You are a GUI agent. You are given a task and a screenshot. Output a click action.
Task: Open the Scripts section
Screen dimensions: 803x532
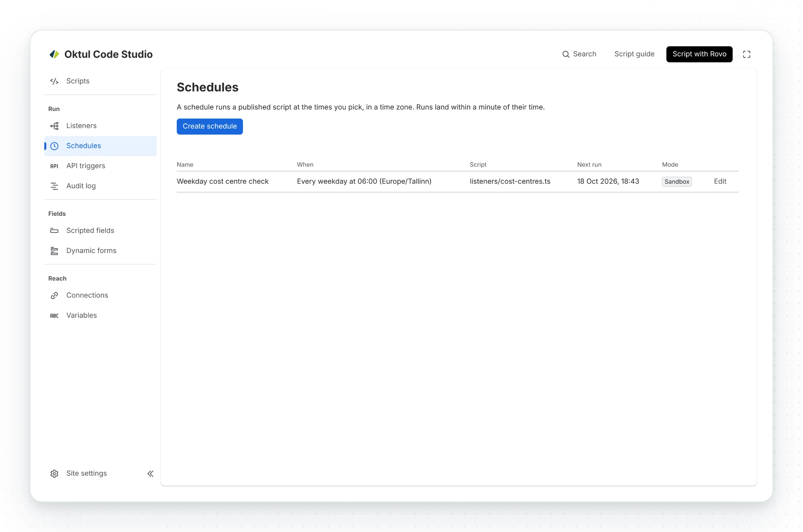[100, 81]
